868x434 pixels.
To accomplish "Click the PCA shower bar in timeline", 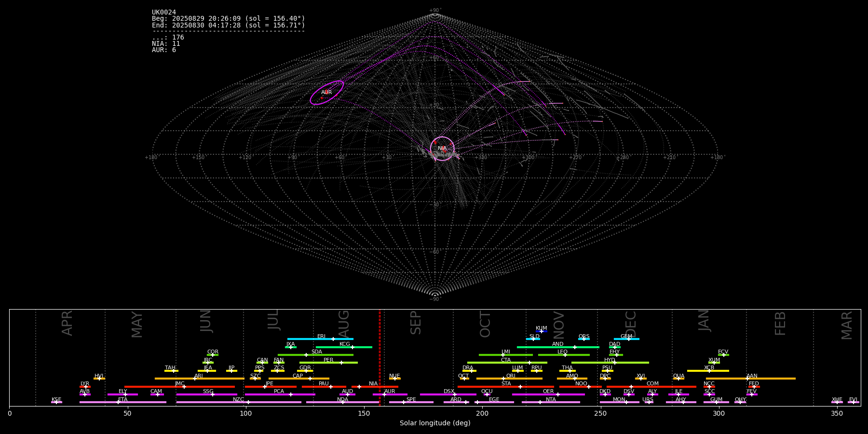I will click(x=280, y=394).
